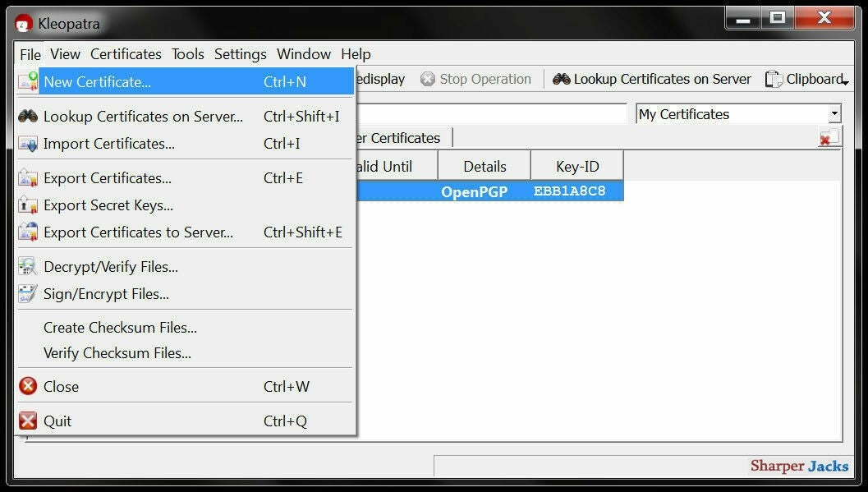868x492 pixels.
Task: Click the Decrypt/Verify Files menu icon
Action: point(28,267)
